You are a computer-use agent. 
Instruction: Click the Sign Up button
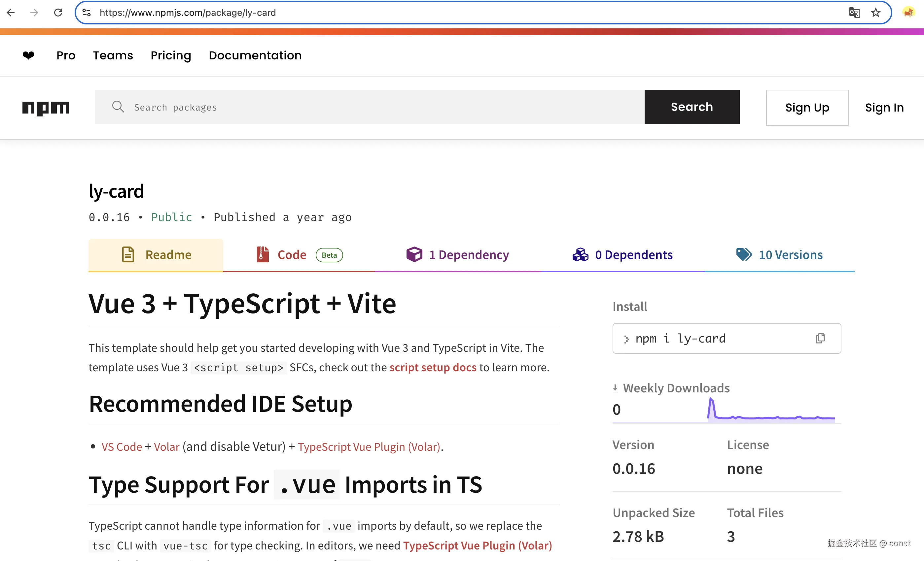807,108
